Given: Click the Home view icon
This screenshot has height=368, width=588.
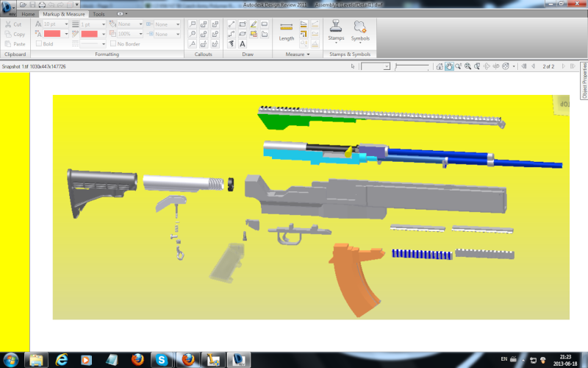Looking at the screenshot, I should 440,66.
